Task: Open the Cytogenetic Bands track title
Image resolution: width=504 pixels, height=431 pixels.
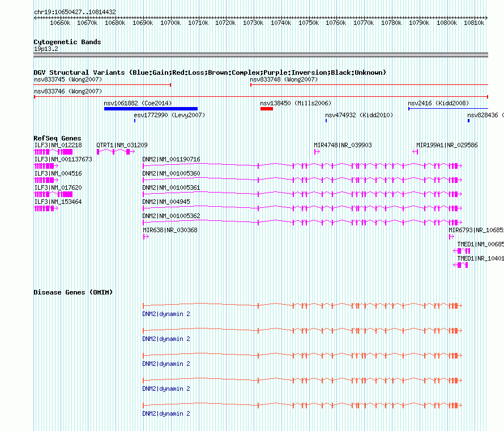Action: pos(67,42)
